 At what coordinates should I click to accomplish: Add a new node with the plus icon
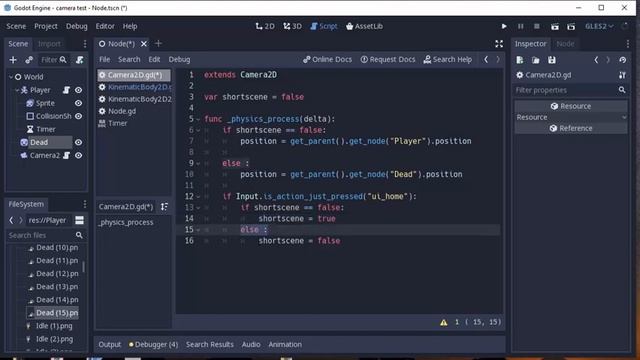[x=13, y=60]
